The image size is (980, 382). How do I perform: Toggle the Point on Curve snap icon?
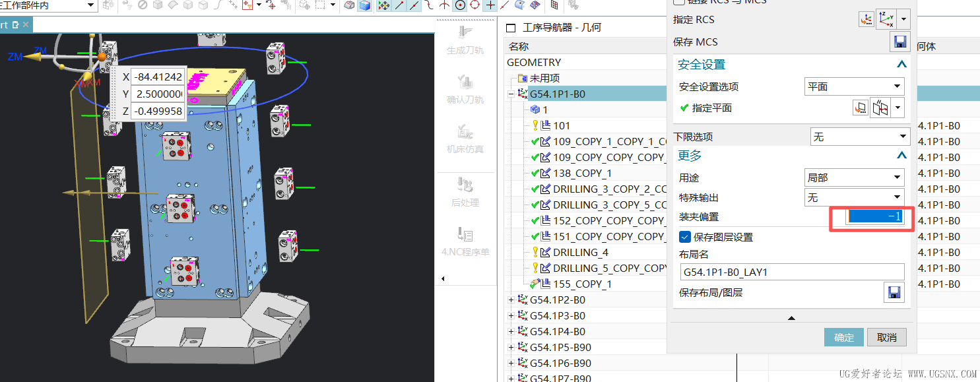(x=505, y=6)
